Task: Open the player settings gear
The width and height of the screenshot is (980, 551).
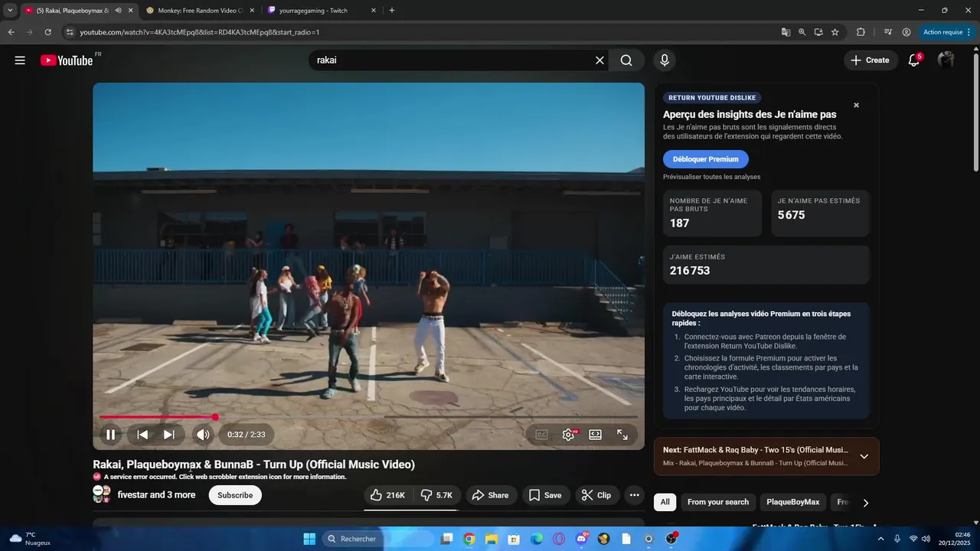Action: (568, 435)
